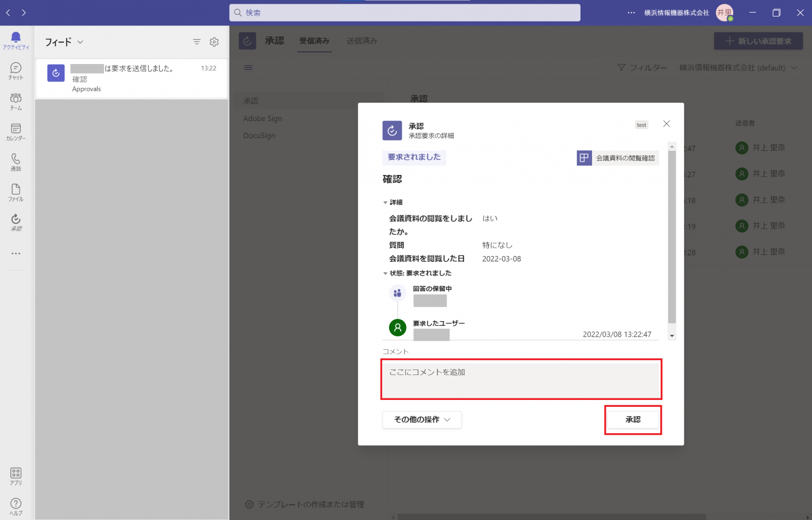The image size is (812, 520).
Task: Click the ここにコメントを追加 comment field
Action: coord(521,379)
